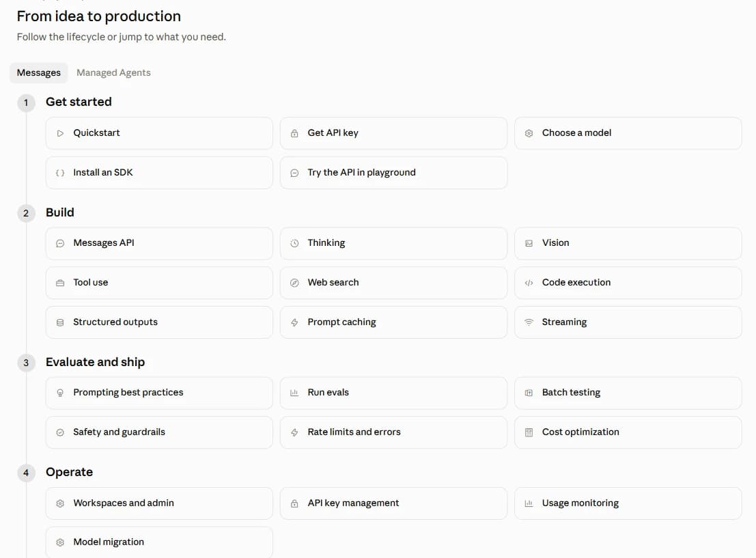
Task: Click checkmark icon beside Safety and guardrails
Action: 60,432
